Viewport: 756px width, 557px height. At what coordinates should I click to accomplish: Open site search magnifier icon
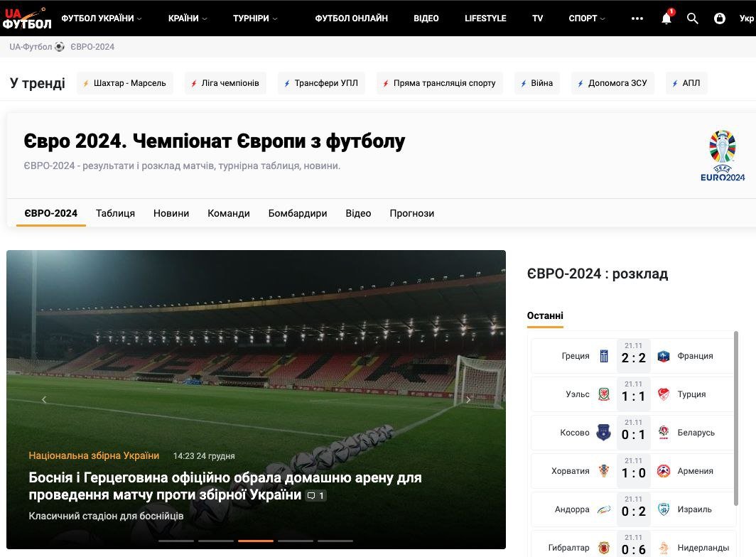(693, 18)
